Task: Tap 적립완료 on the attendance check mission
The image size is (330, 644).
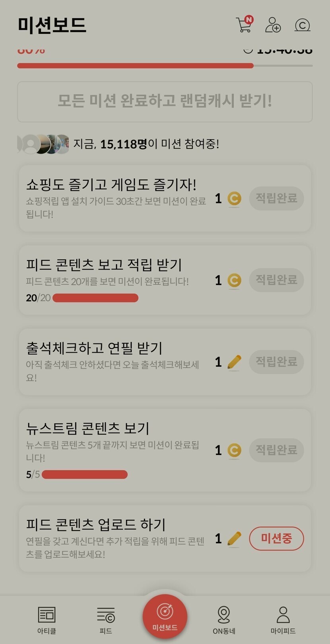Action: (276, 362)
